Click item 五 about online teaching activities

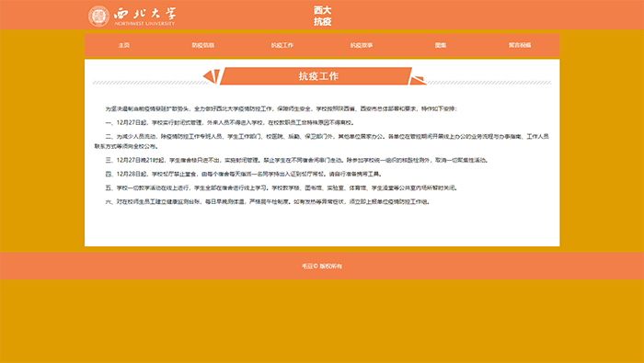[x=282, y=187]
